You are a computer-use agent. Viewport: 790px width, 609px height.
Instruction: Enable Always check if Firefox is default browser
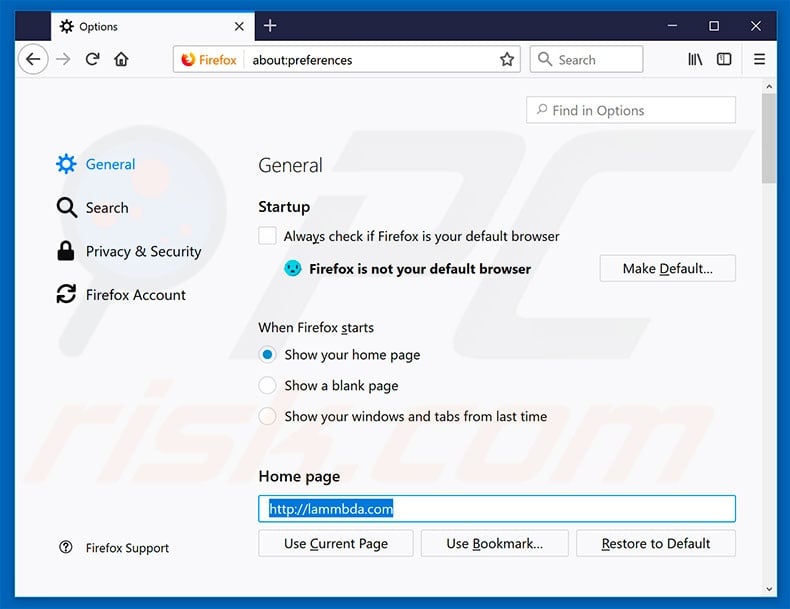[x=268, y=235]
